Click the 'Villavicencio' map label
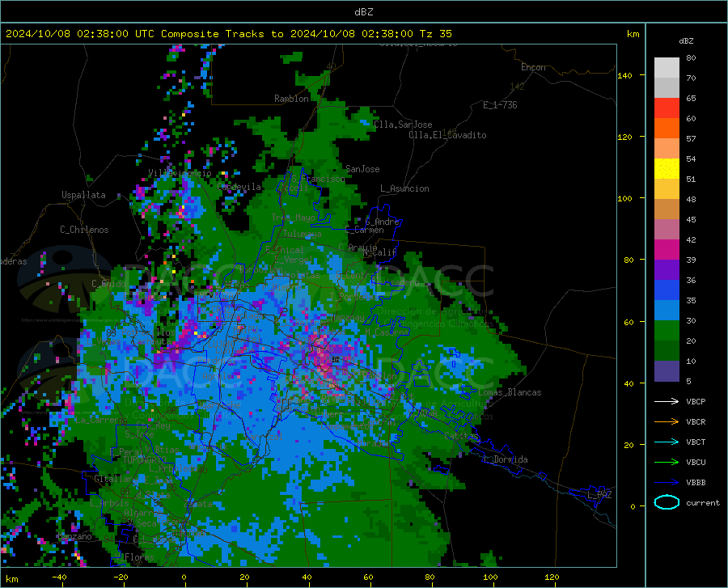This screenshot has width=728, height=588. (180, 173)
